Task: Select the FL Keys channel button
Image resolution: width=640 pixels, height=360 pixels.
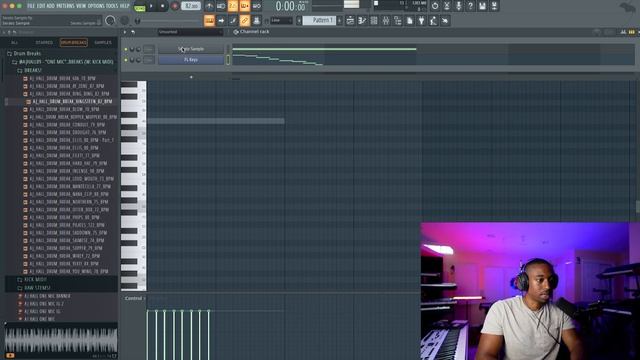Action: point(191,60)
